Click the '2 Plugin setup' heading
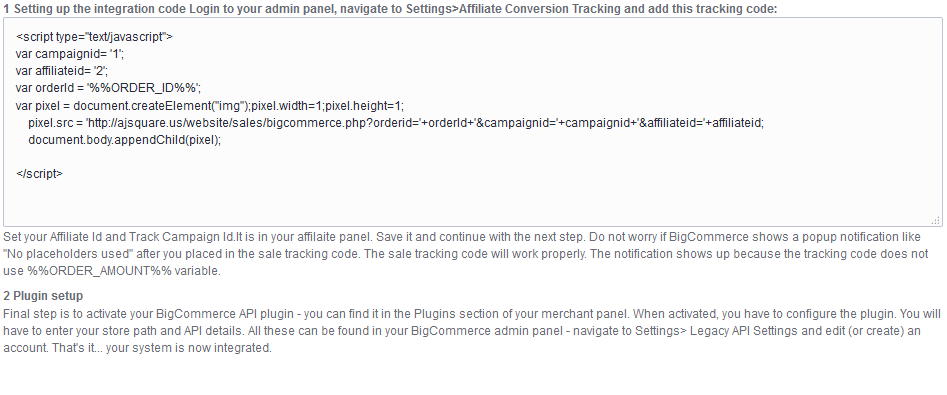947x395 pixels. tap(43, 296)
